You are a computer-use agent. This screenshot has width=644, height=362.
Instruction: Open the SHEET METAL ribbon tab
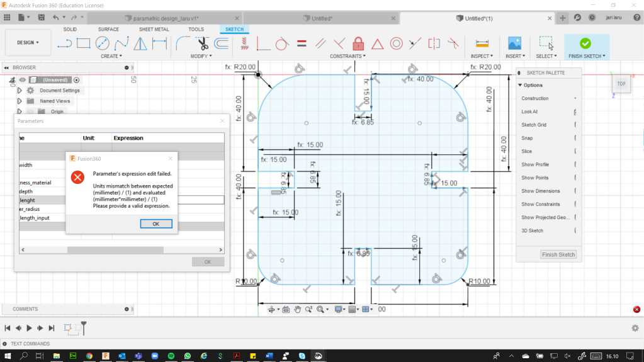click(154, 30)
